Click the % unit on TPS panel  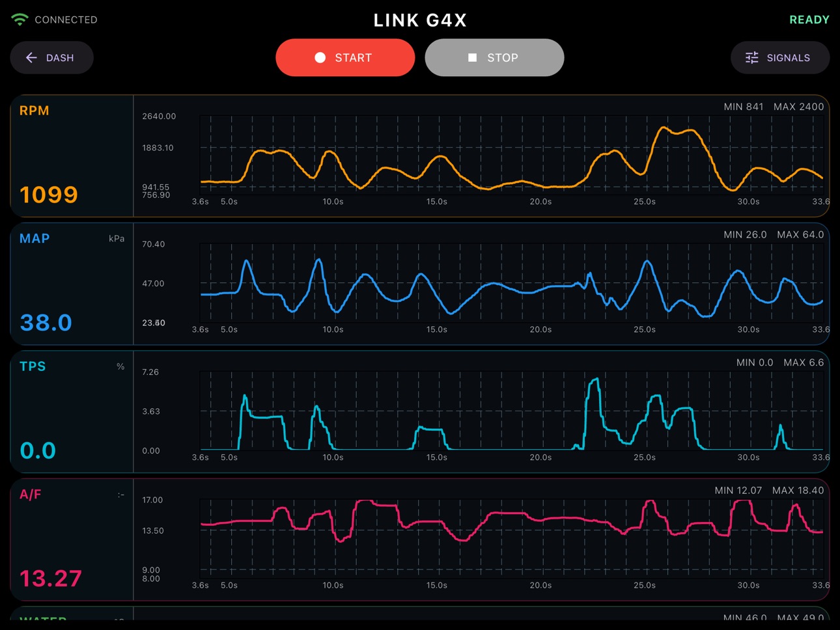tap(120, 366)
